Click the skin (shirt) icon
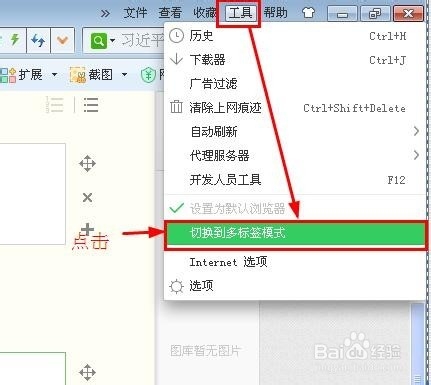 308,13
